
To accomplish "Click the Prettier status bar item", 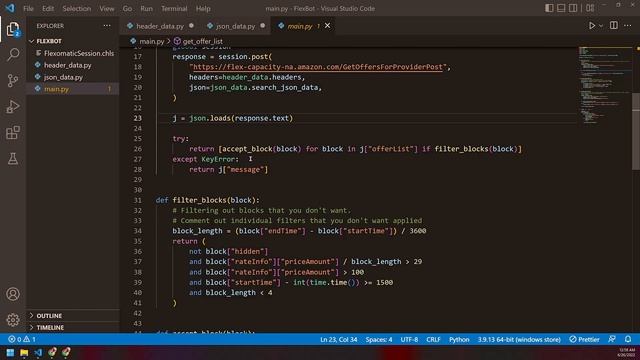I will (x=584, y=339).
